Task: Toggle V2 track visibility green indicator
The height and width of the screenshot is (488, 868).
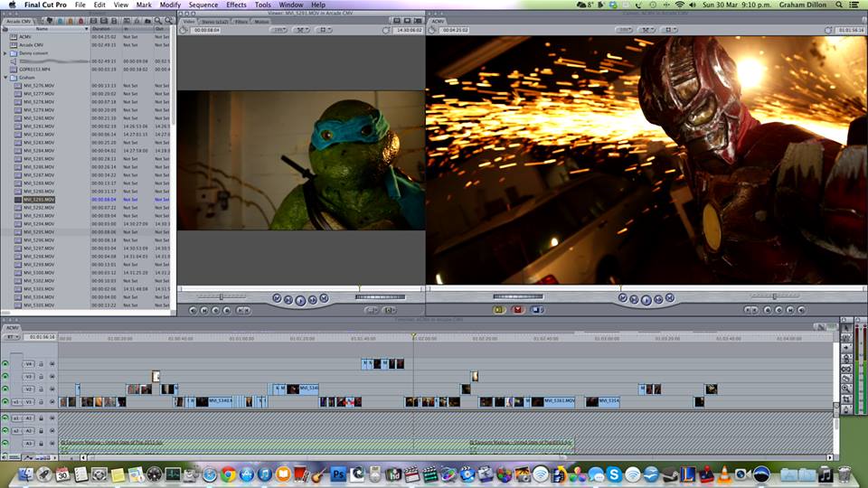Action: point(5,389)
